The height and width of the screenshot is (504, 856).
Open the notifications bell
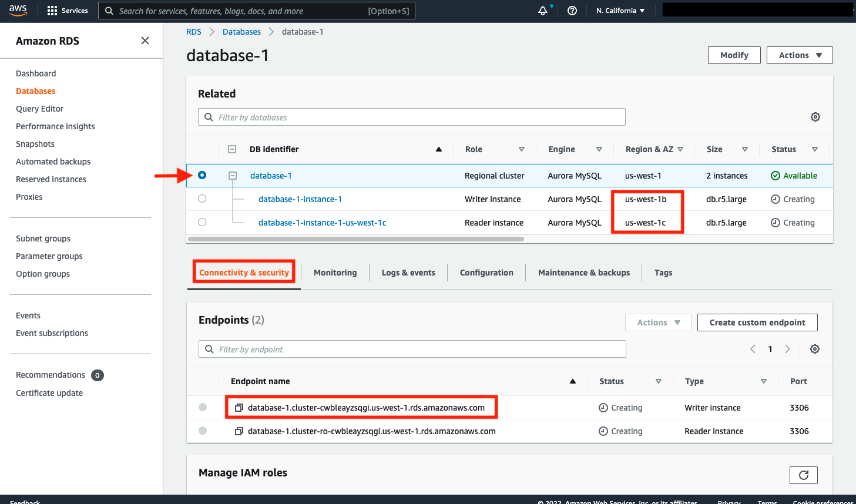coord(543,11)
